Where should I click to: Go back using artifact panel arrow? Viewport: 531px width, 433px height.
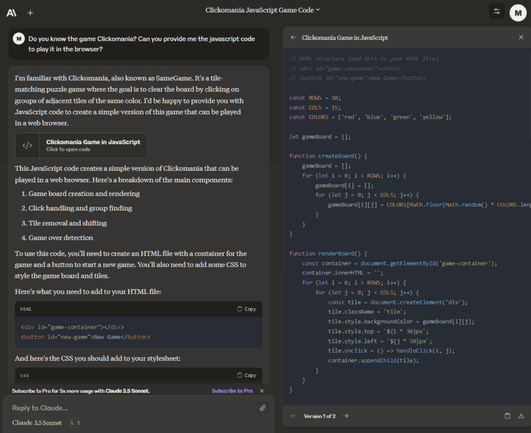click(293, 38)
